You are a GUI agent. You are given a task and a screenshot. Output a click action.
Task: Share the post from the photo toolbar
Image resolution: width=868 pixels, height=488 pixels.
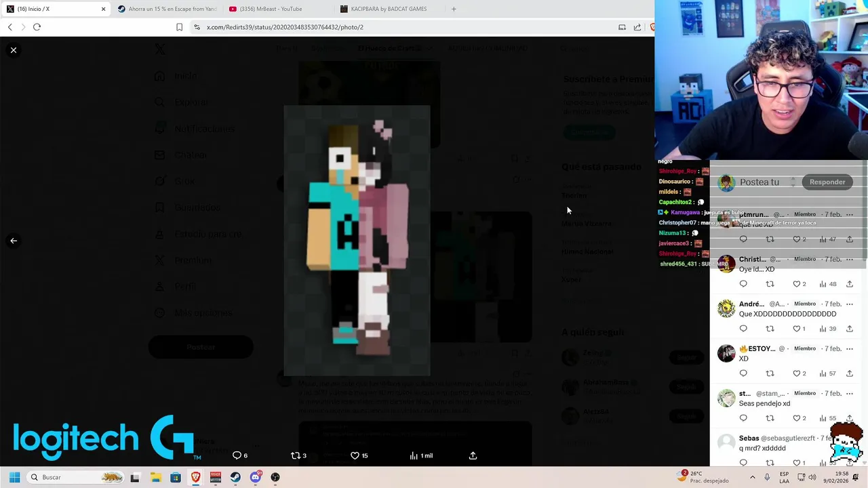click(473, 455)
